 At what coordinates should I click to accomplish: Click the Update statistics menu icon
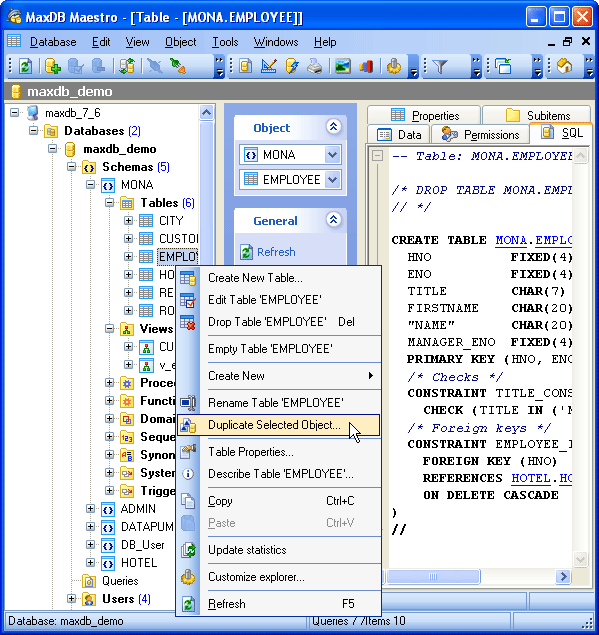coord(188,550)
